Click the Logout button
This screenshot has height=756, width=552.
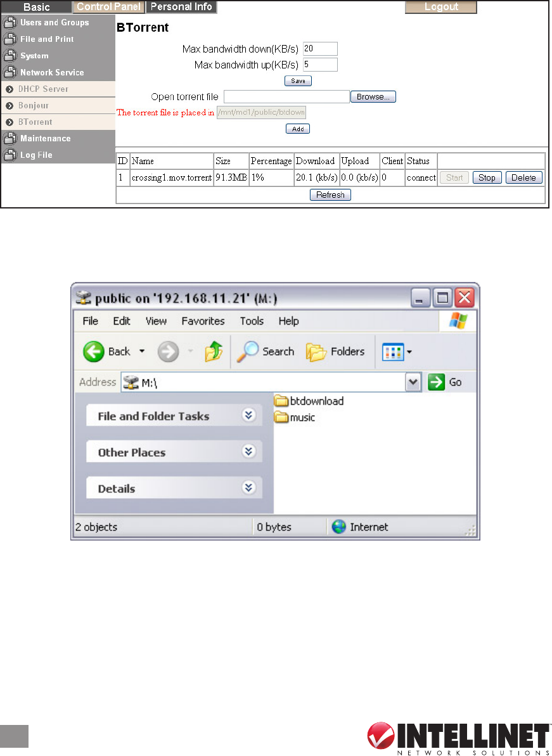(441, 7)
